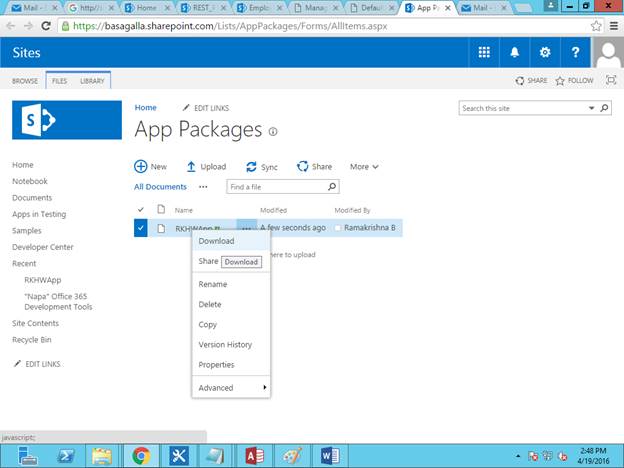Open the search scope dropdown arrow
Screen dimensions: 624x468
591,108
